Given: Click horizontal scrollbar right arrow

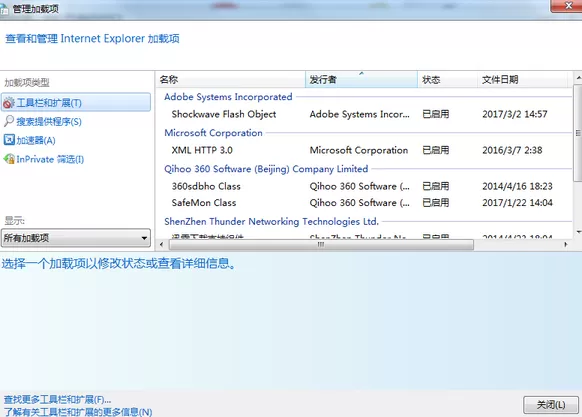Looking at the screenshot, I should click(x=565, y=244).
